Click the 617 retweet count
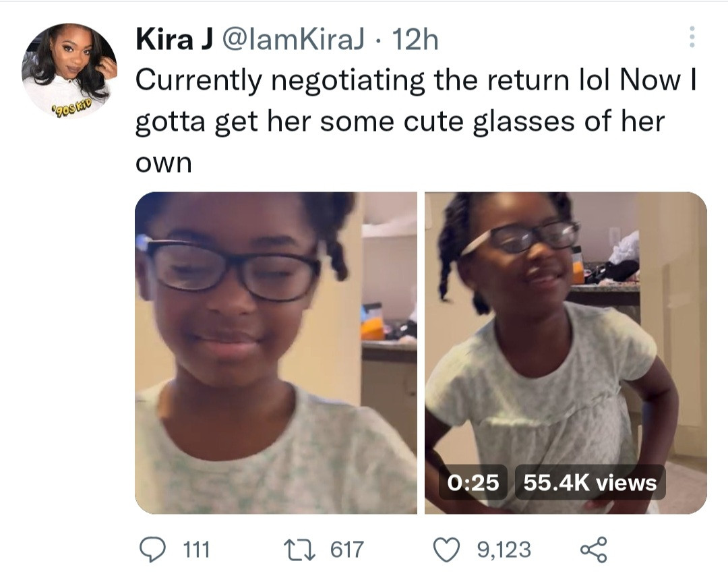Viewport: 728px width, 586px height. point(346,550)
